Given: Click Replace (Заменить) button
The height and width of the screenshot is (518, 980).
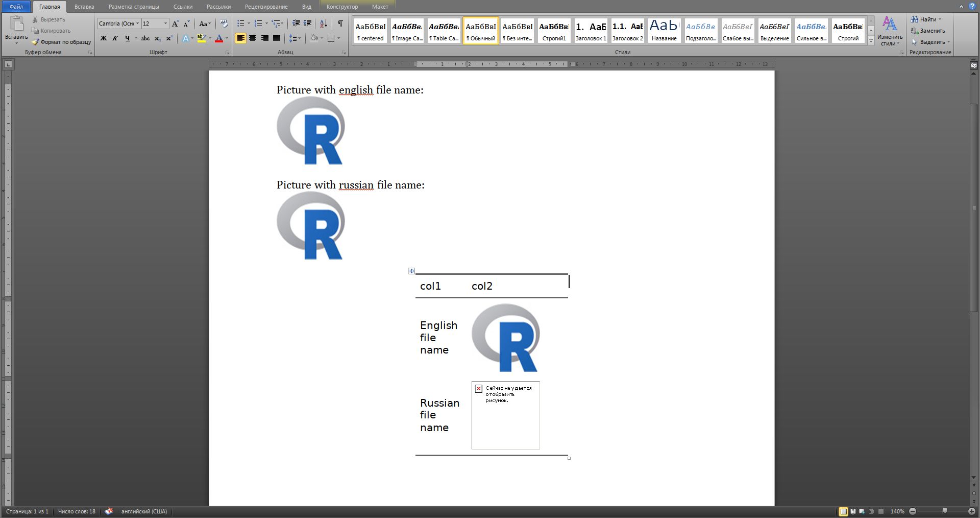Looking at the screenshot, I should [x=928, y=31].
